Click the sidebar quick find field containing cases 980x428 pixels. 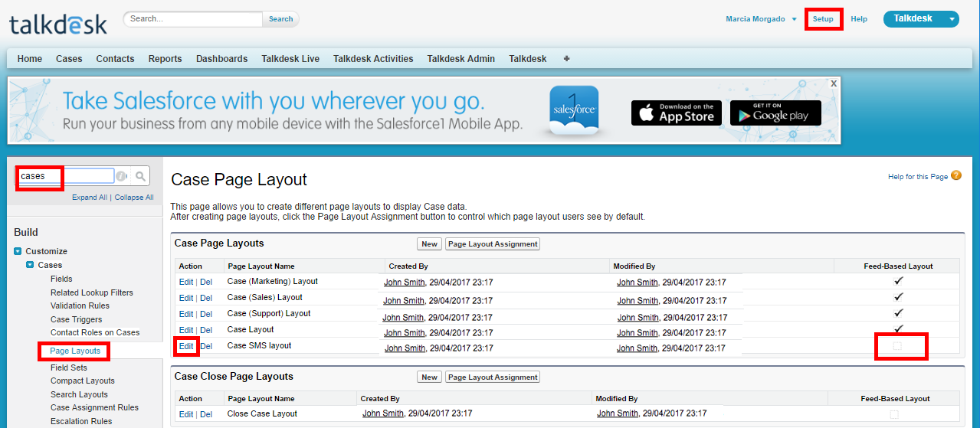coord(66,176)
